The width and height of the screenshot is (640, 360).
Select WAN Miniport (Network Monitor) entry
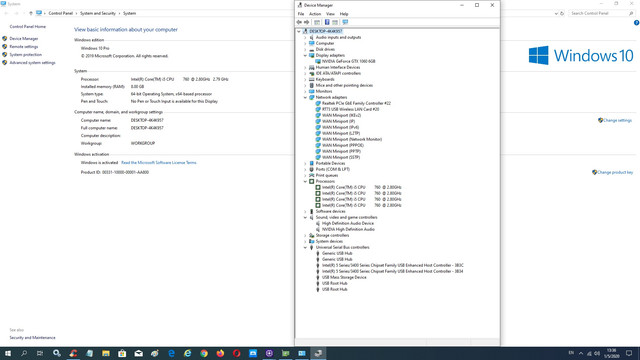[352, 139]
